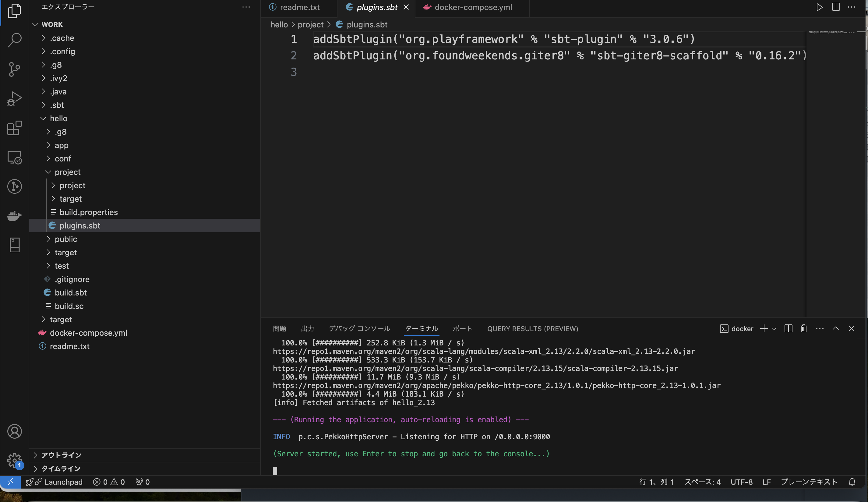Open build.sbt in the explorer
868x502 pixels.
[145, 293]
